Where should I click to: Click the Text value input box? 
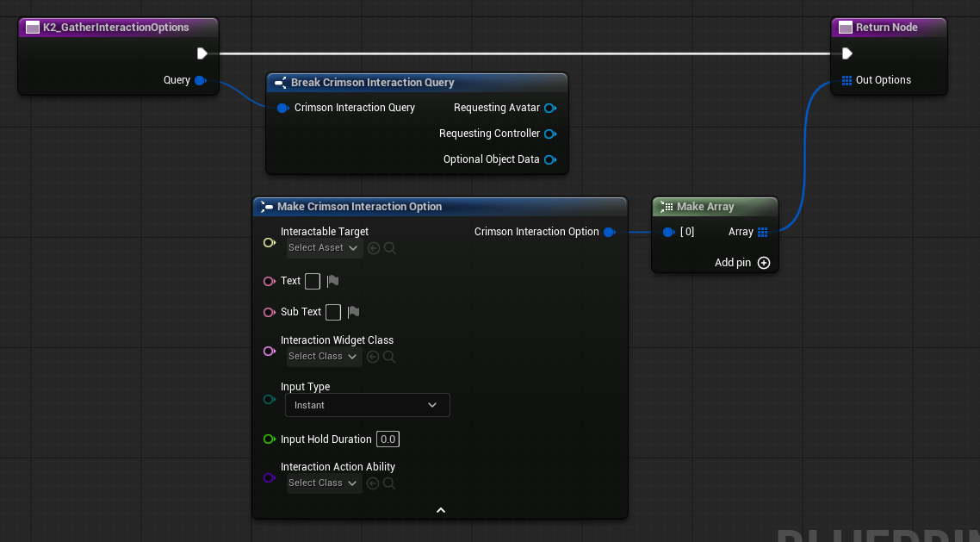pos(313,281)
